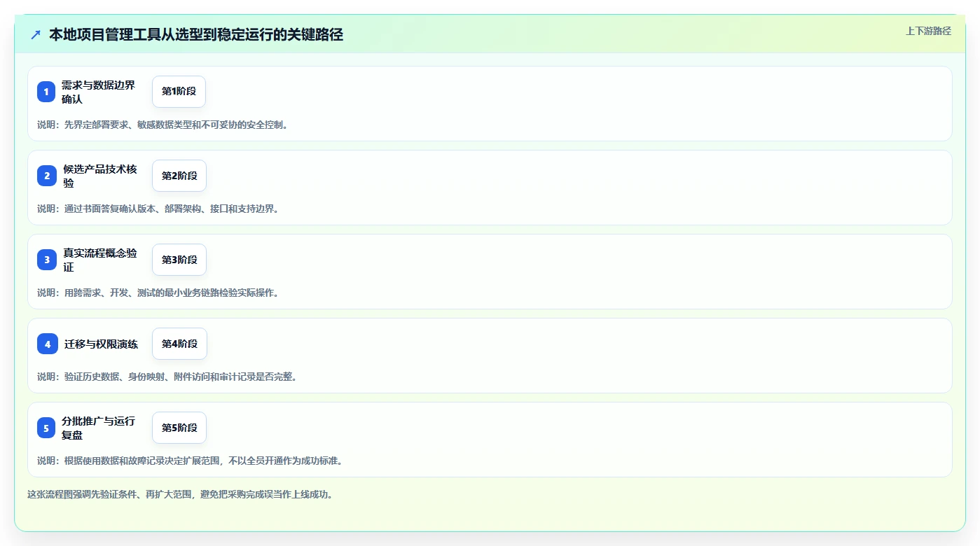Click the number 3 step badge
The height and width of the screenshot is (546, 980).
(x=47, y=260)
